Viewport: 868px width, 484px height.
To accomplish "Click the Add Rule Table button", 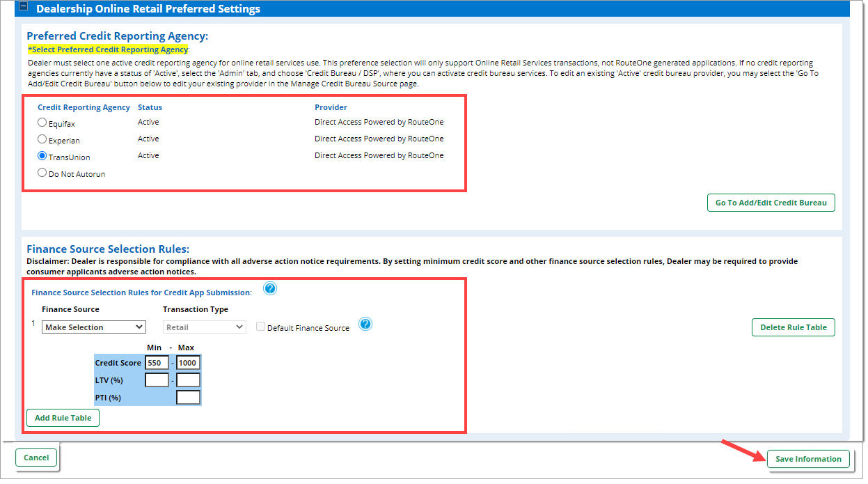I will click(x=63, y=418).
